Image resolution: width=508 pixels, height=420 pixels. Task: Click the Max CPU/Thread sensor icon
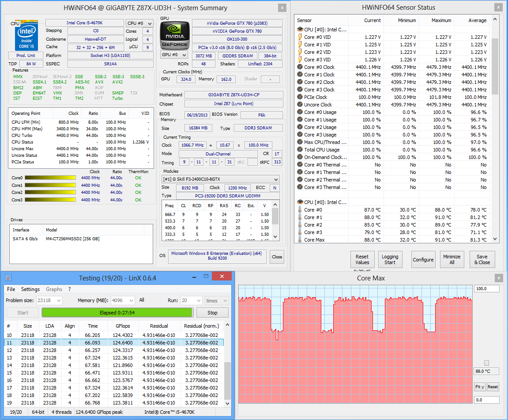(x=300, y=142)
